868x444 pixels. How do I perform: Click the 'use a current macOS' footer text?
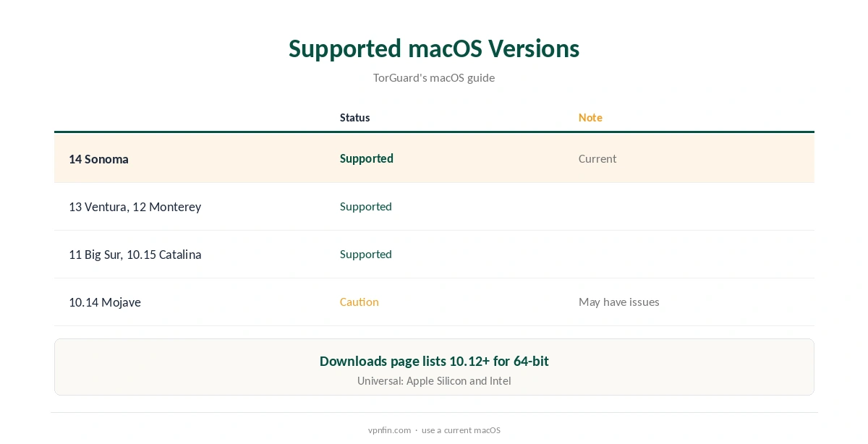[x=461, y=430]
